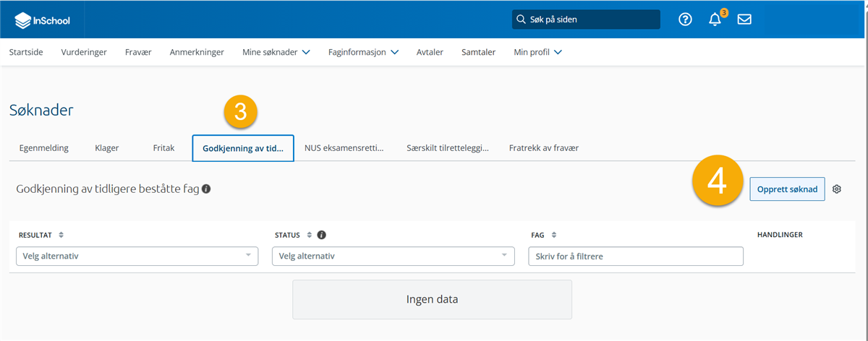This screenshot has width=868, height=341.
Task: Open the help question mark icon
Action: (685, 20)
